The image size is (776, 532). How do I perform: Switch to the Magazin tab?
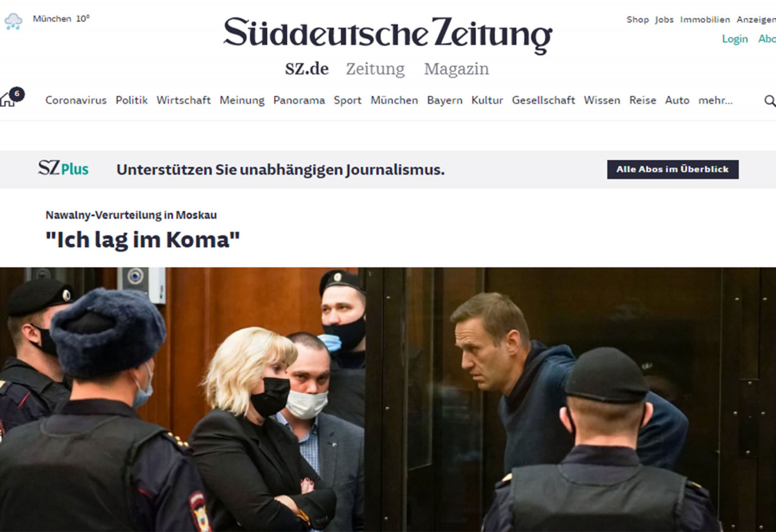click(456, 69)
